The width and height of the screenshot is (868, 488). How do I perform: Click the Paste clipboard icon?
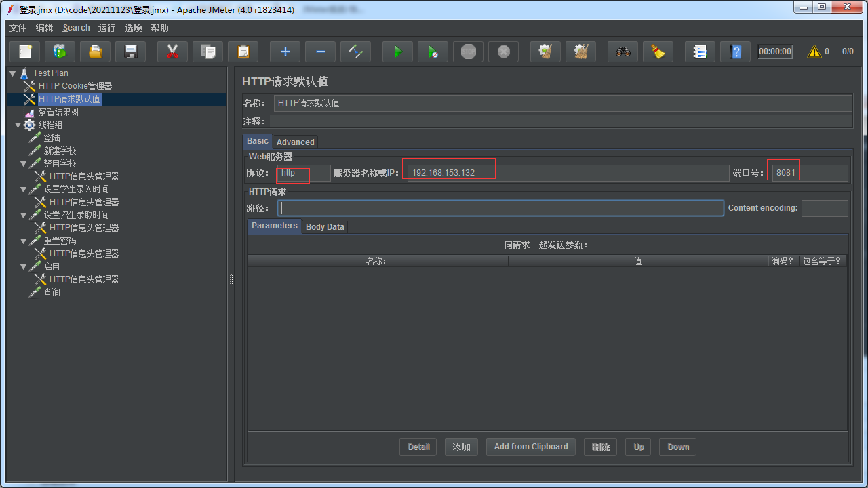coord(243,52)
